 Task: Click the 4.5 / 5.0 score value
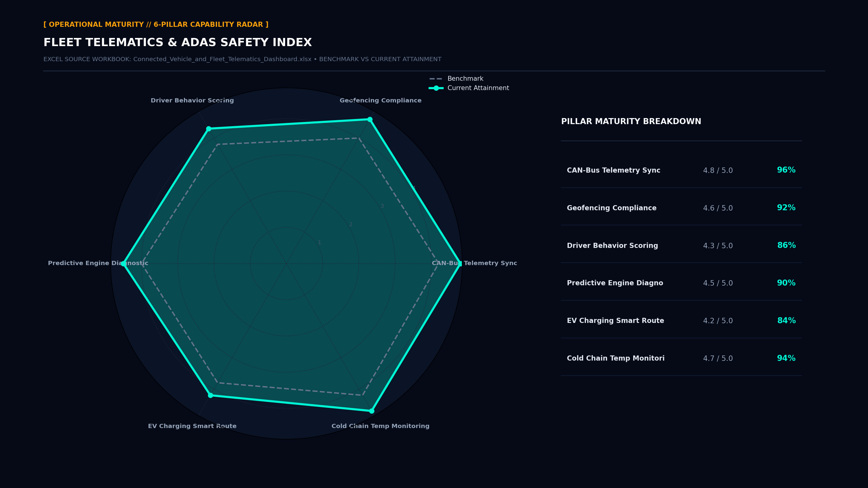point(718,283)
